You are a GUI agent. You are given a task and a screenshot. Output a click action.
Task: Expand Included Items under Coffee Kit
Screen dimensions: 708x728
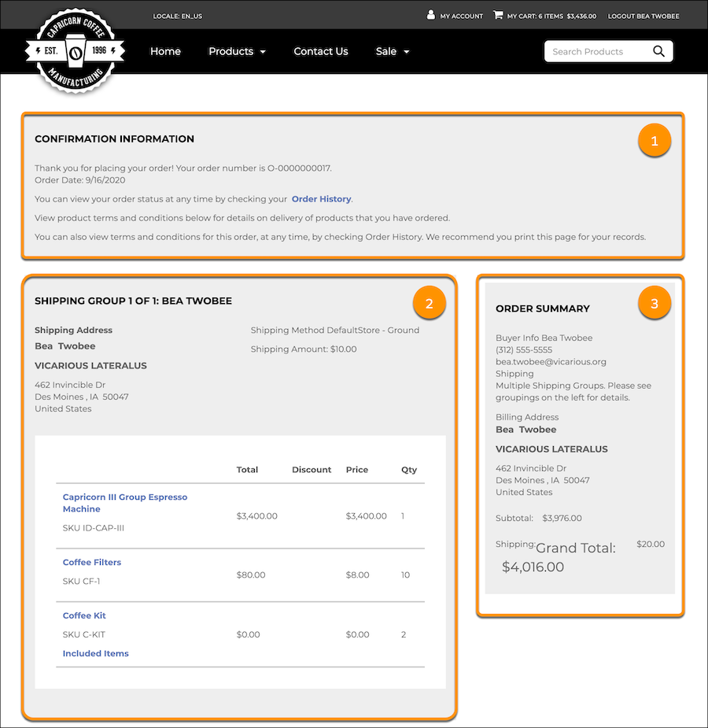(95, 653)
